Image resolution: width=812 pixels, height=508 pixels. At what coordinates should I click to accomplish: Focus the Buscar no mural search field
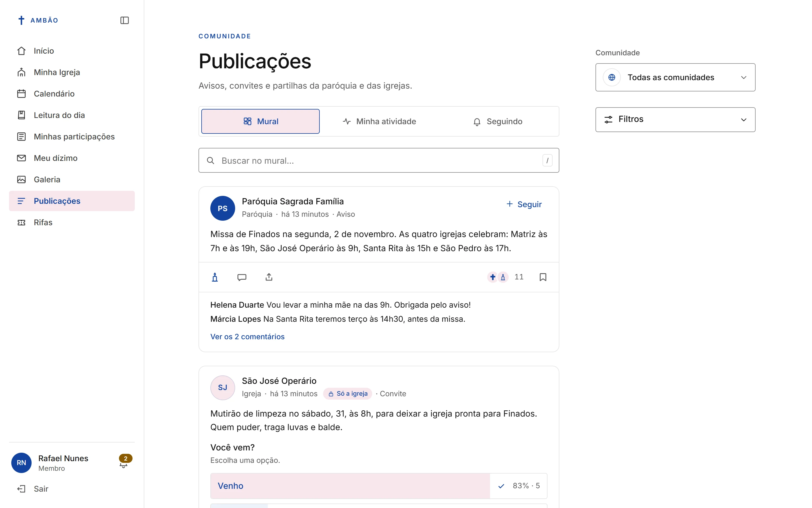coord(379,161)
